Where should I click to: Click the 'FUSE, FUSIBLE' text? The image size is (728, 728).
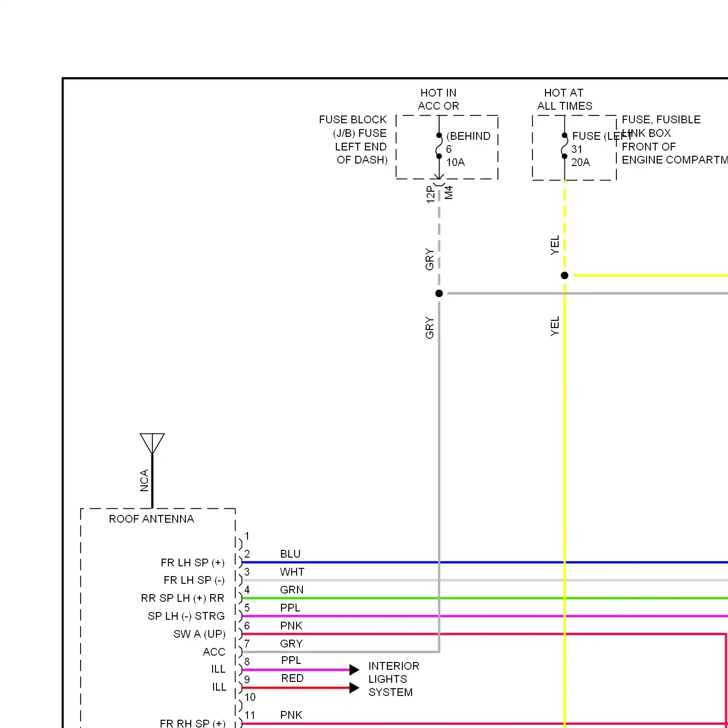[x=661, y=119]
